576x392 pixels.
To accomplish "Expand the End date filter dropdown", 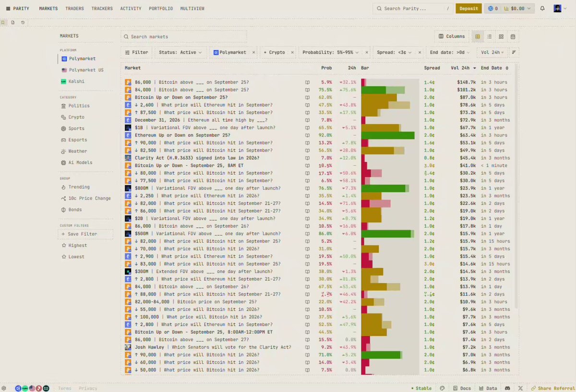I will 450,52.
